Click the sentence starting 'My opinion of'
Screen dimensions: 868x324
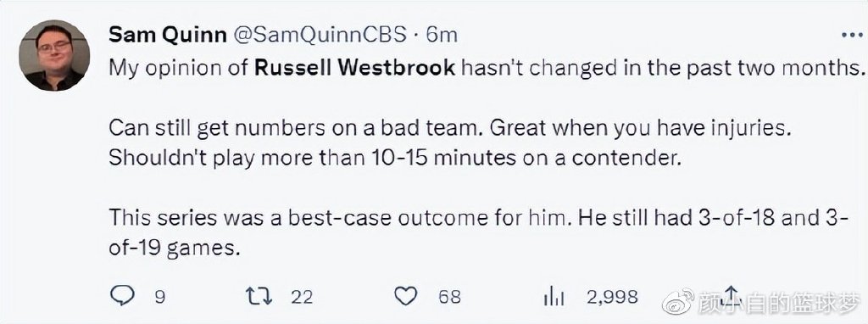(486, 68)
